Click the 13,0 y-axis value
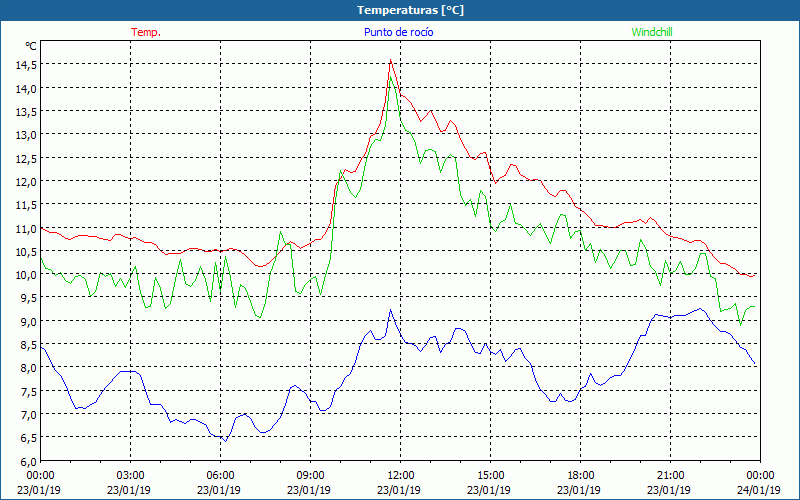The width and height of the screenshot is (800, 500). pos(27,135)
